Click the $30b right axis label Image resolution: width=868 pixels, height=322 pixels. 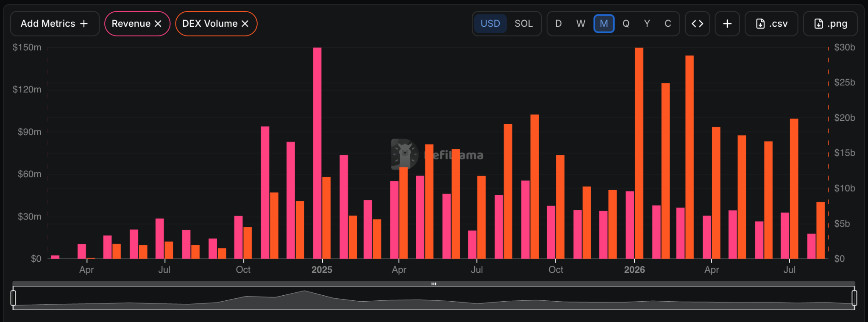point(845,47)
